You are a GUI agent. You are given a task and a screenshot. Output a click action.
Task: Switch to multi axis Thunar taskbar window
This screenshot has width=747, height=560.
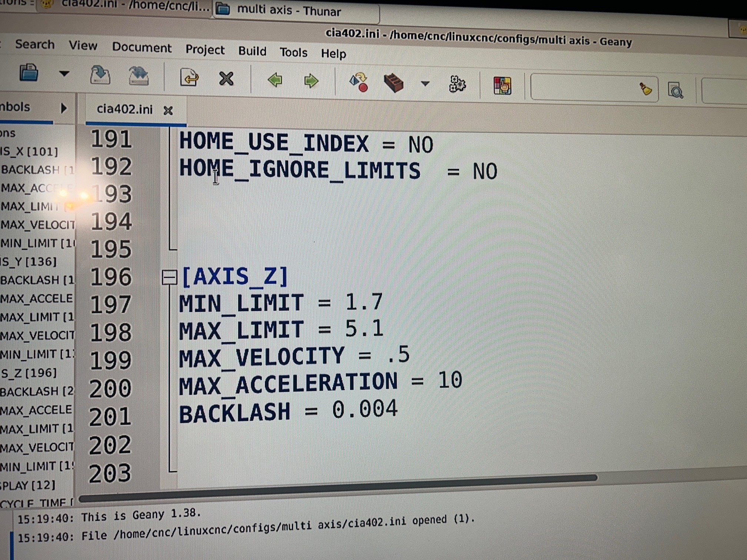pyautogui.click(x=289, y=11)
